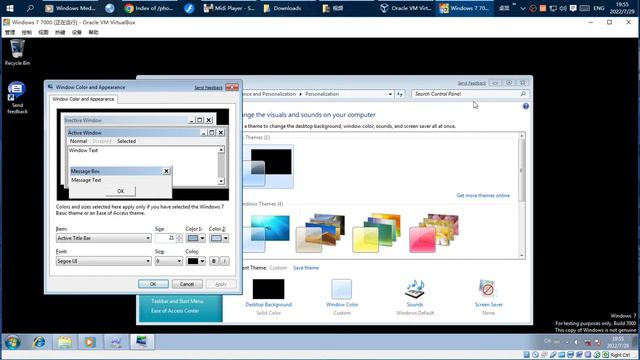Screen dimensions: 640x360
Task: Adjust the item Size spinner arrows
Action: (179, 238)
